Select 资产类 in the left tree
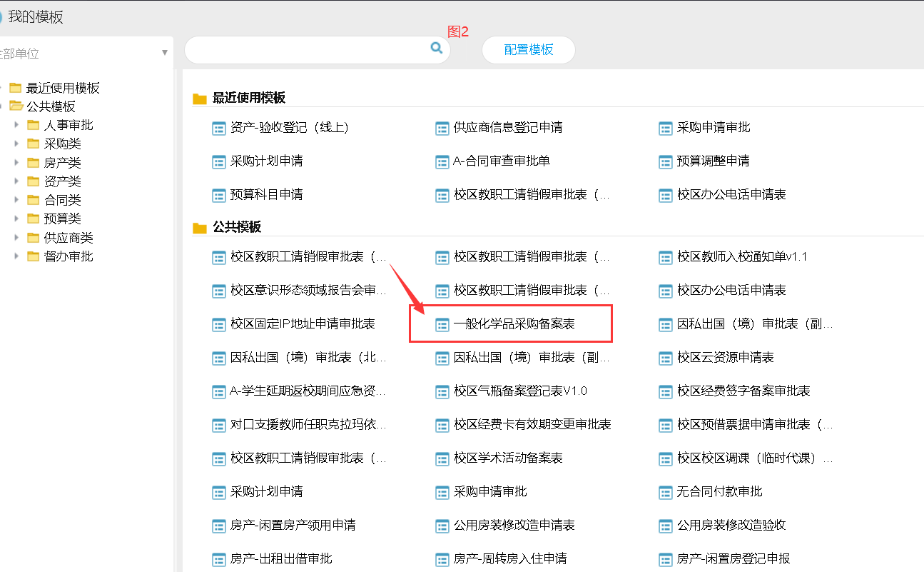 tap(62, 181)
